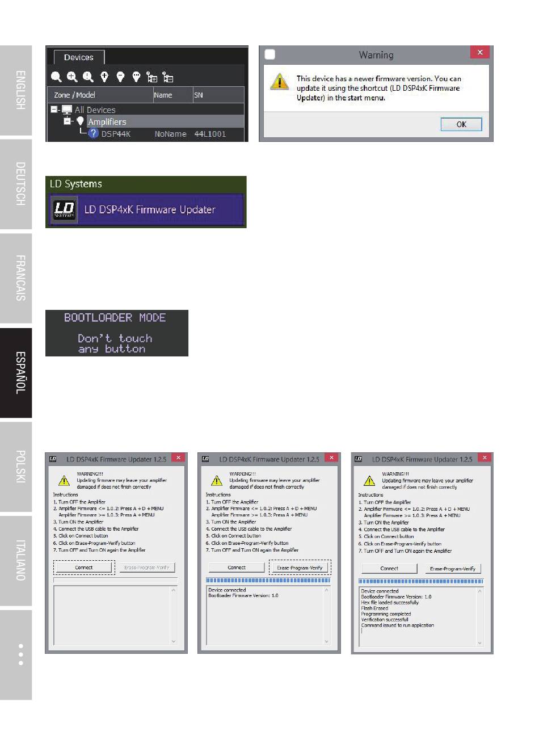Click the focused dashed-outline Erase-Program-Verify button
Viewport: 539px width, 756px height.
click(300, 568)
